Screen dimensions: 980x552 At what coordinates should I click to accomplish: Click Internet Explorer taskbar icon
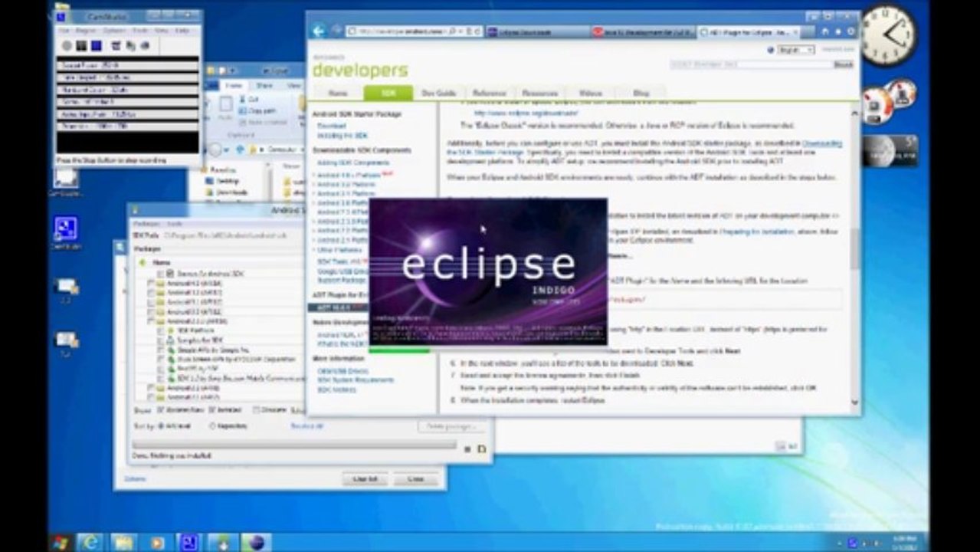(x=90, y=543)
